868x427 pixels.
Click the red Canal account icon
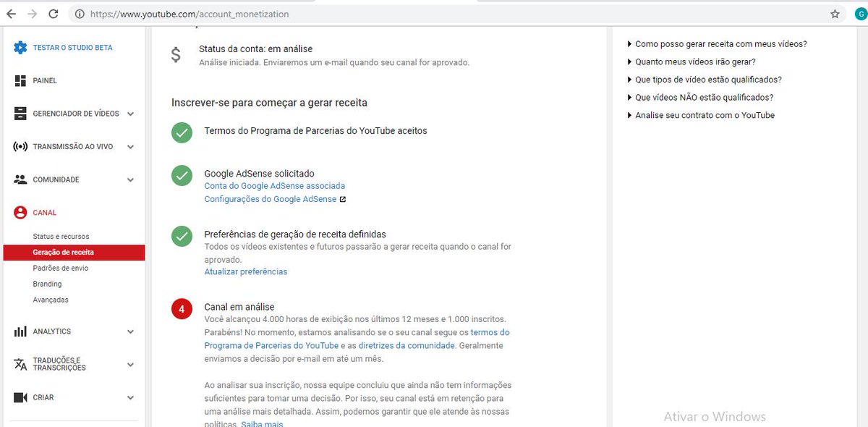point(20,213)
